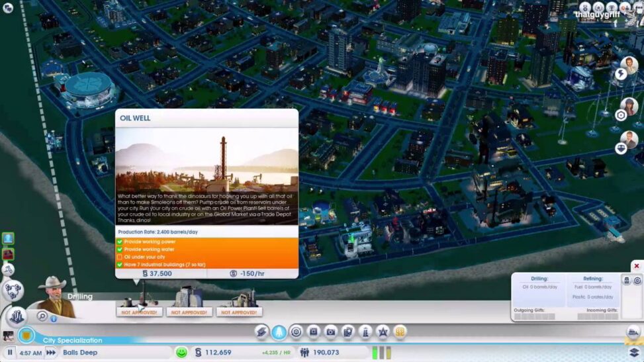Click the lightning bolt advisor request bubble
The height and width of the screenshot is (362, 644).
(621, 74)
